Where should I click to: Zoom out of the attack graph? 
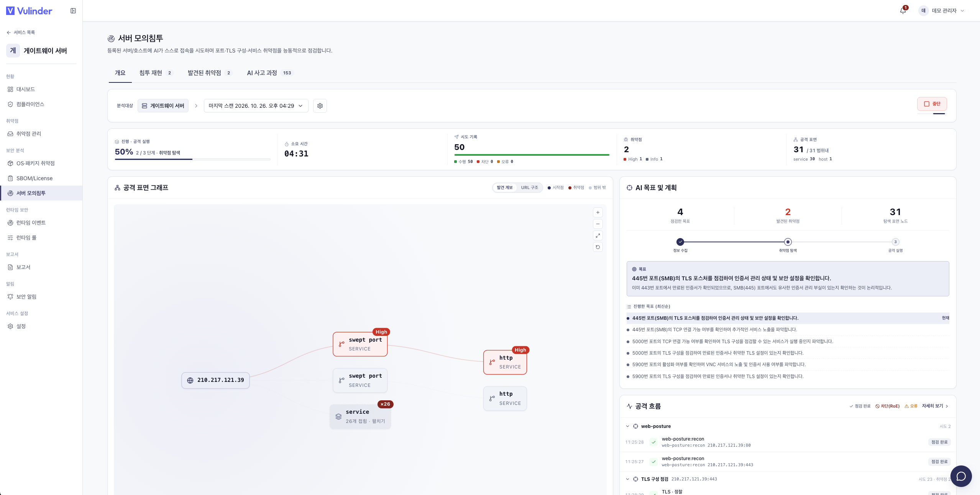click(x=598, y=224)
